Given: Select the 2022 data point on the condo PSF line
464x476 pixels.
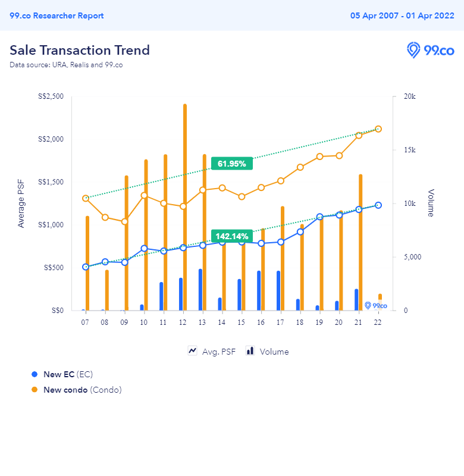Looking at the screenshot, I should (378, 129).
